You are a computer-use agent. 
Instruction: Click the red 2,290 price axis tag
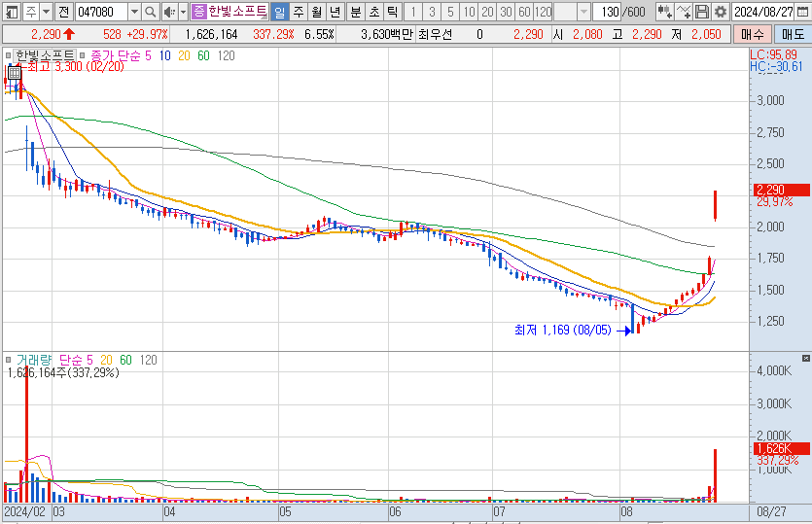(x=783, y=190)
